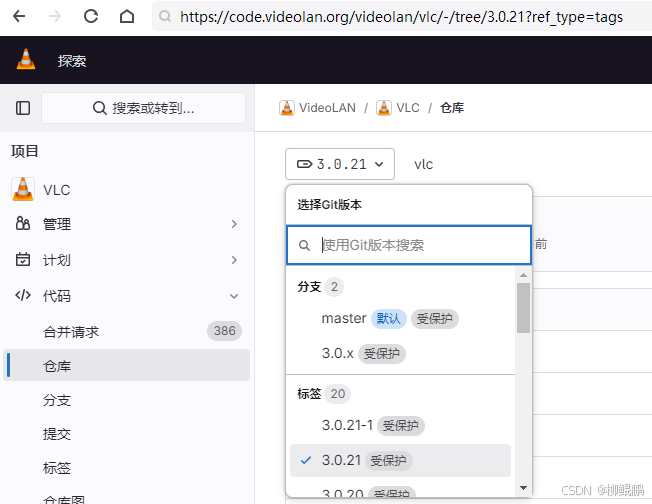Open the 探索 menu in top bar
Screen dimensions: 652x504
coord(72,61)
